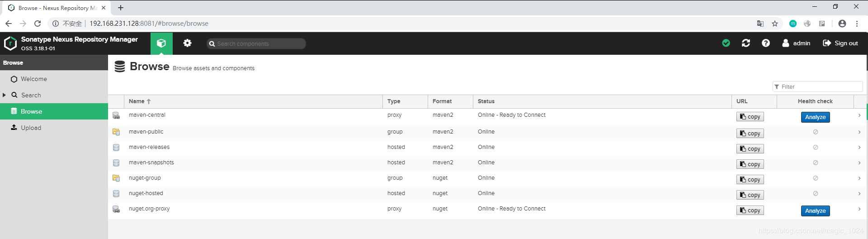This screenshot has width=868, height=239.
Task: Click maven-public group folder icon
Action: (x=116, y=132)
